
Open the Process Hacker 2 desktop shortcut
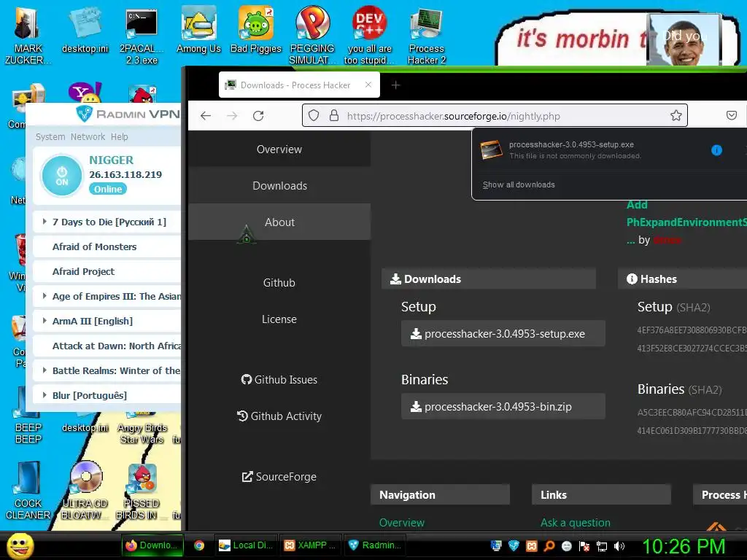(426, 36)
